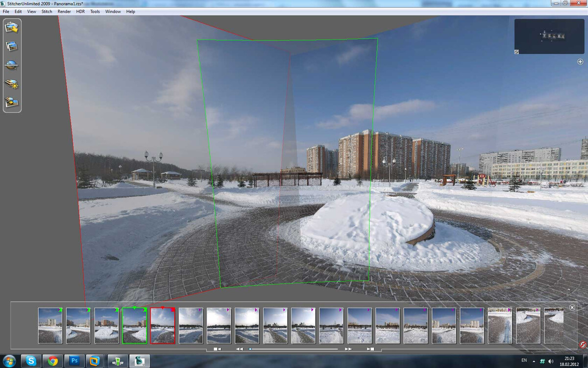Click the green hash tray icon
Screen dimensions: 588x368
pyautogui.click(x=542, y=361)
